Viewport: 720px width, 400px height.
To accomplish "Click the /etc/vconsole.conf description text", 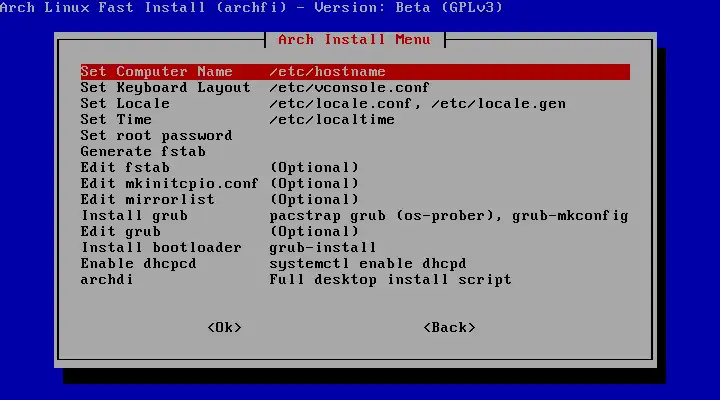I will coord(349,88).
